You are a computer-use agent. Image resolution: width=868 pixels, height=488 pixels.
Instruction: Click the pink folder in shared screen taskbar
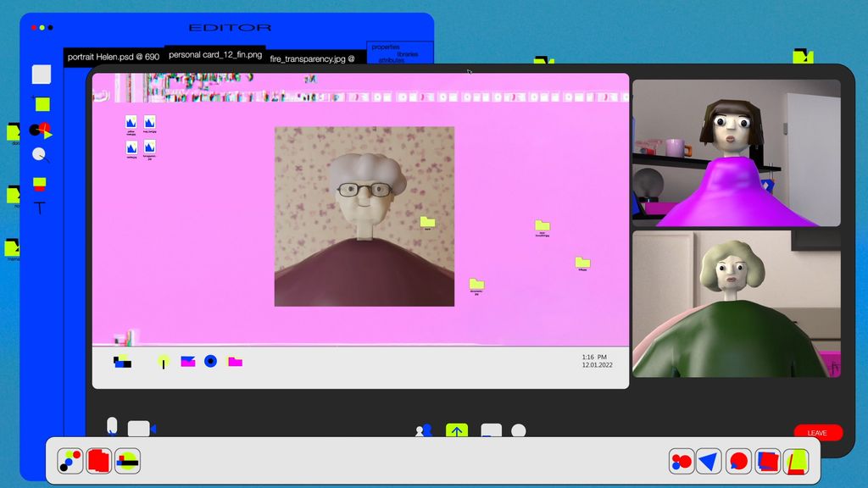(x=235, y=362)
